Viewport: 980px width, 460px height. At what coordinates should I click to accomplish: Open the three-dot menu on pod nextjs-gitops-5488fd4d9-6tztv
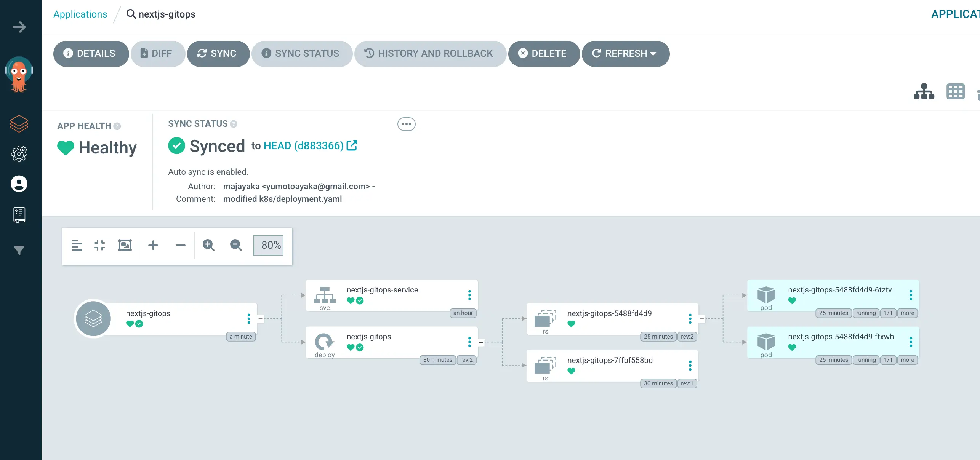point(911,295)
